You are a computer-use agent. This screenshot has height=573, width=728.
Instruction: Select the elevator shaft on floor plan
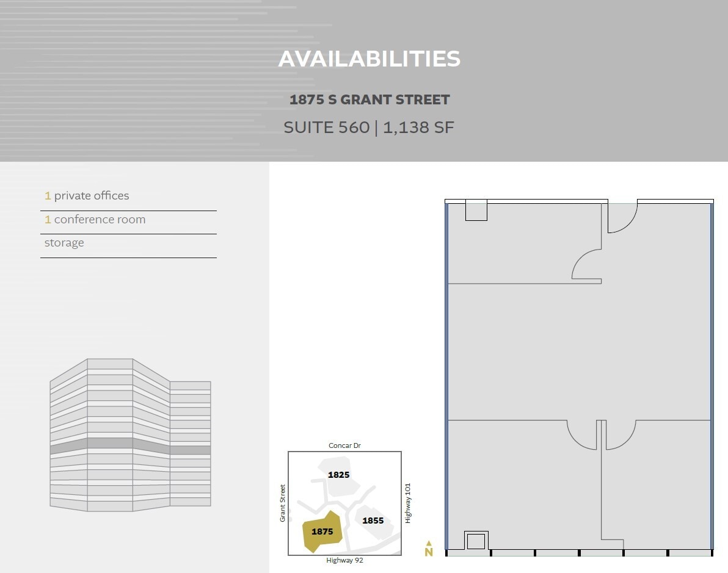475,539
